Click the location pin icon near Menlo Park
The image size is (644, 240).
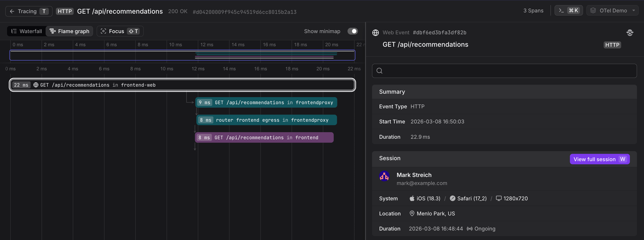[x=412, y=213]
